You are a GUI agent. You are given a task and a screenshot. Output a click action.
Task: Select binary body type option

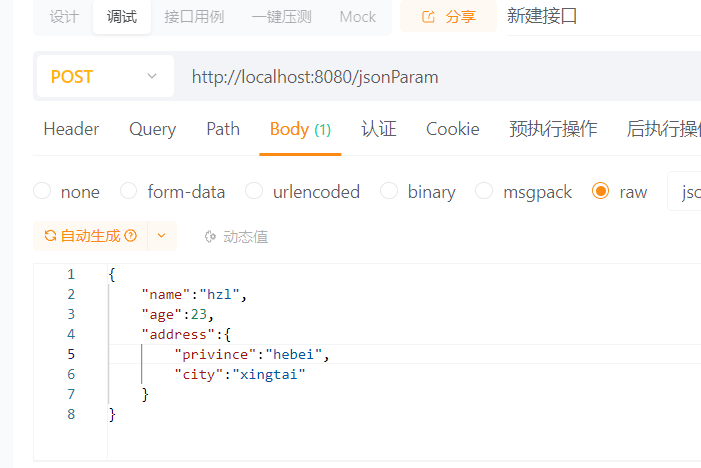tap(389, 191)
